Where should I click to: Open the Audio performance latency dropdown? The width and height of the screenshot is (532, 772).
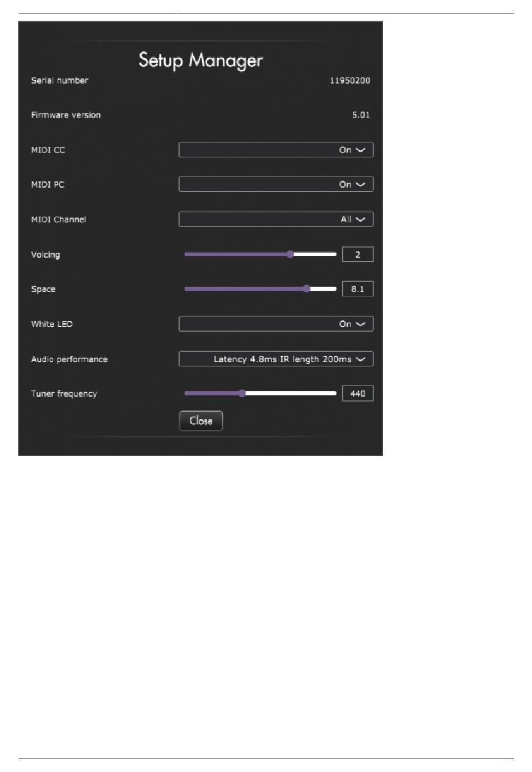click(x=276, y=359)
